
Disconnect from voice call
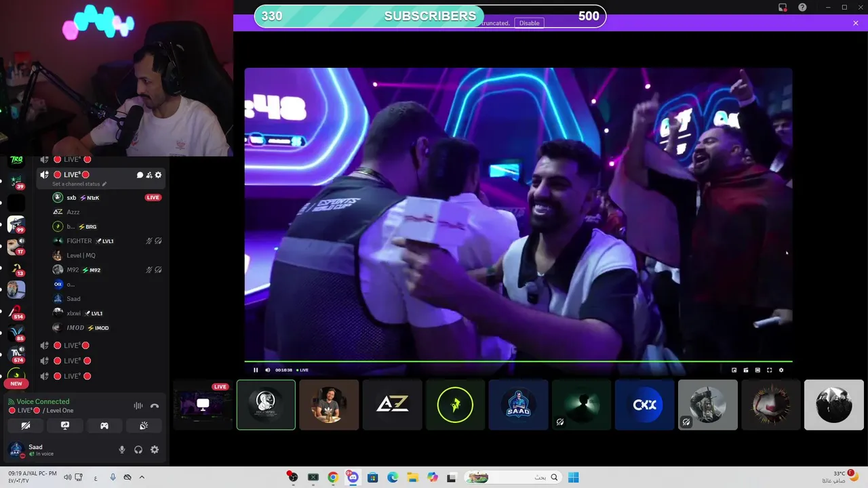(155, 406)
